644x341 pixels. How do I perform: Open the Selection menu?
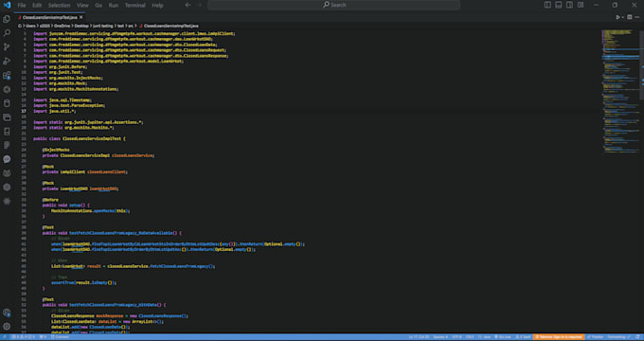click(x=59, y=6)
